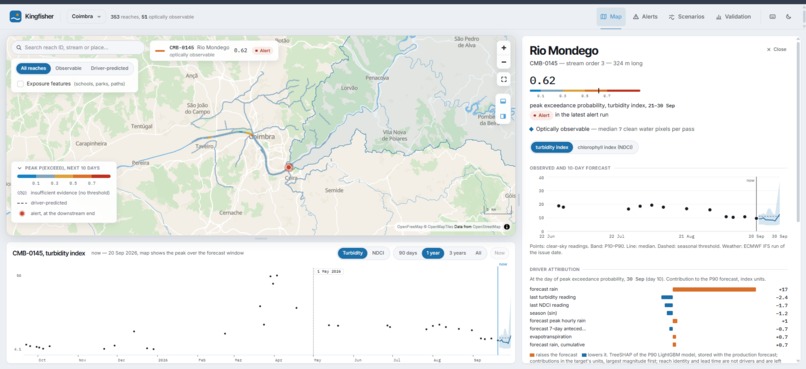Screen dimensions: 806x369
Task: Click the forecast rain orange attribution bar
Action: click(714, 289)
